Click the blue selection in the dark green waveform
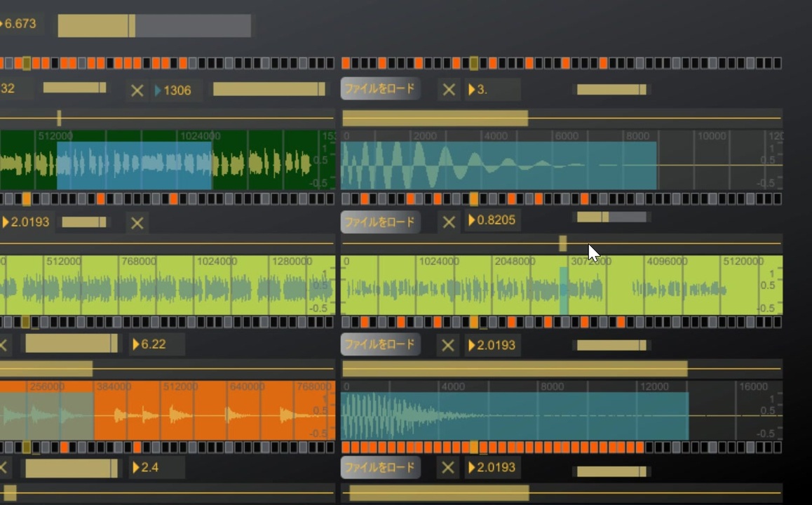The image size is (812, 505). pos(134,166)
